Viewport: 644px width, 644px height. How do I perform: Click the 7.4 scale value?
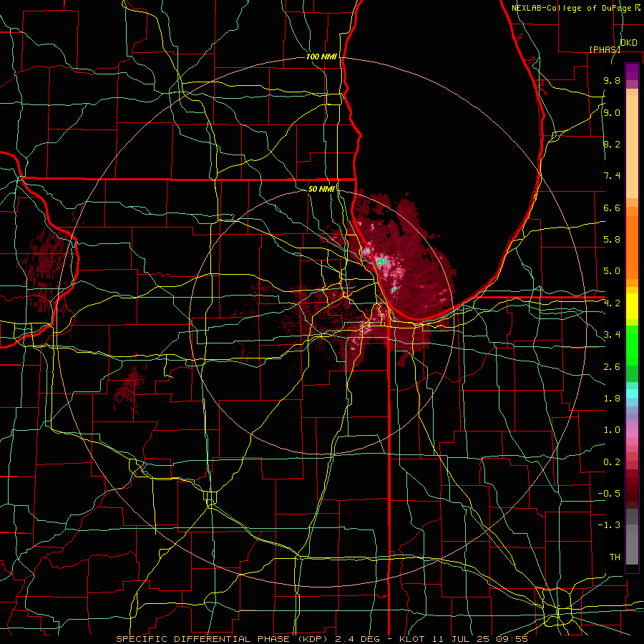click(x=612, y=176)
